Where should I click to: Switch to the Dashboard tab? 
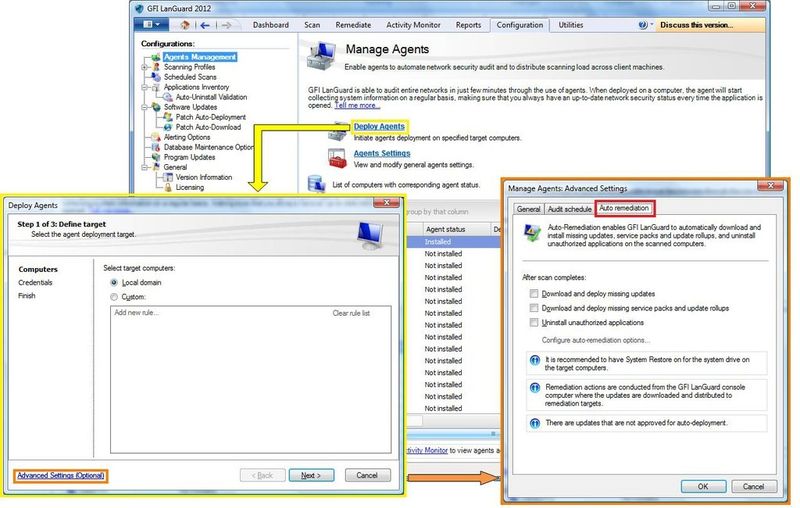(x=270, y=25)
